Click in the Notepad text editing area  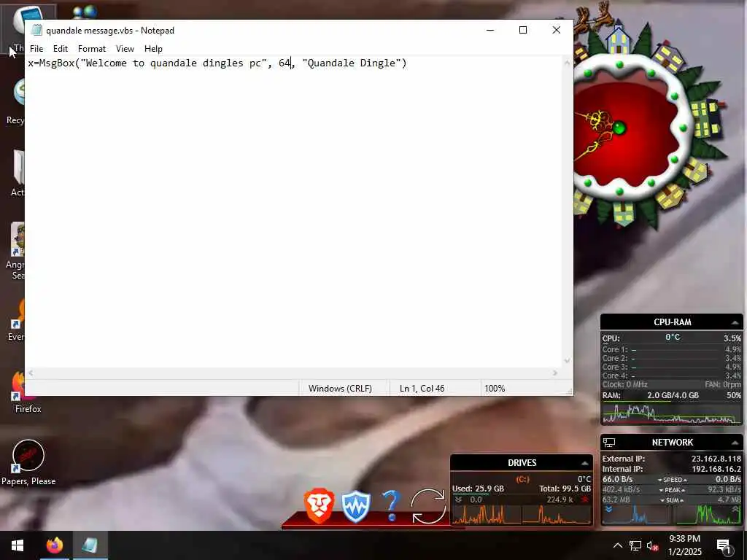coord(293,212)
